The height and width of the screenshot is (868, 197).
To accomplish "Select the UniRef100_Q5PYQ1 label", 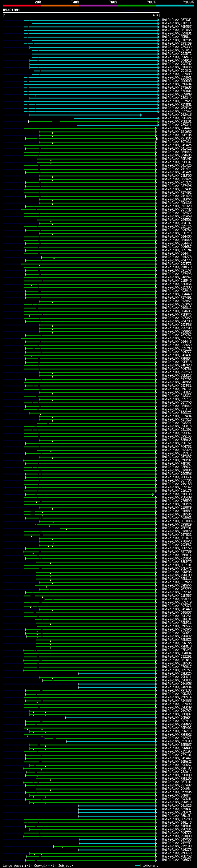I will [x=177, y=528].
